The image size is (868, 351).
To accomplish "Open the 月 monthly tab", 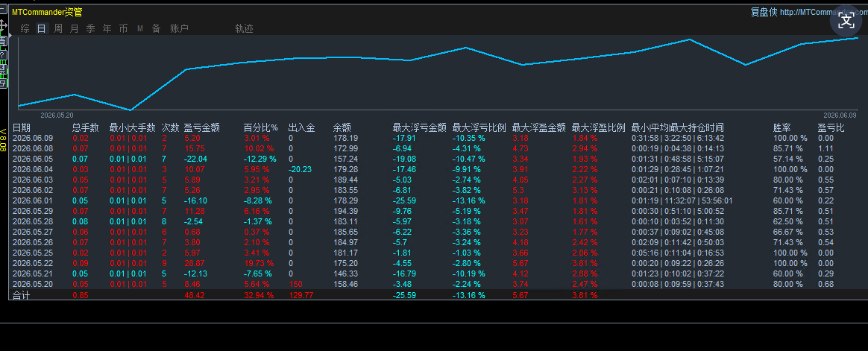I will 74,29.
